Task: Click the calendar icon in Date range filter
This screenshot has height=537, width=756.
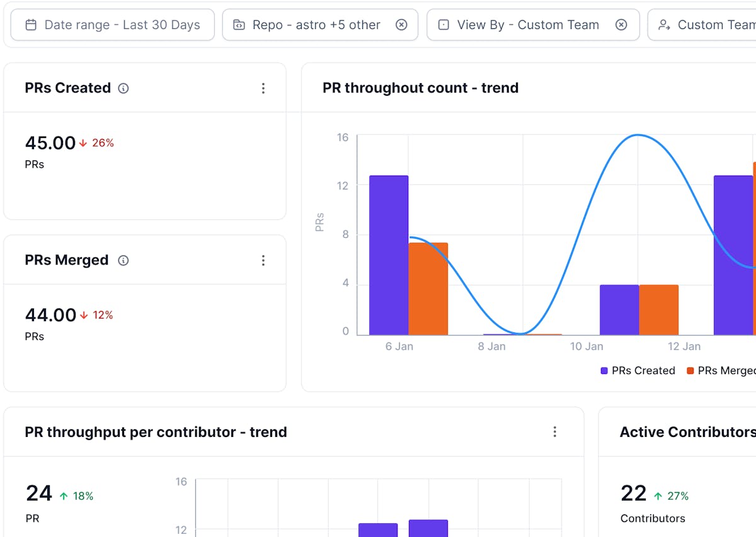Action: tap(30, 25)
